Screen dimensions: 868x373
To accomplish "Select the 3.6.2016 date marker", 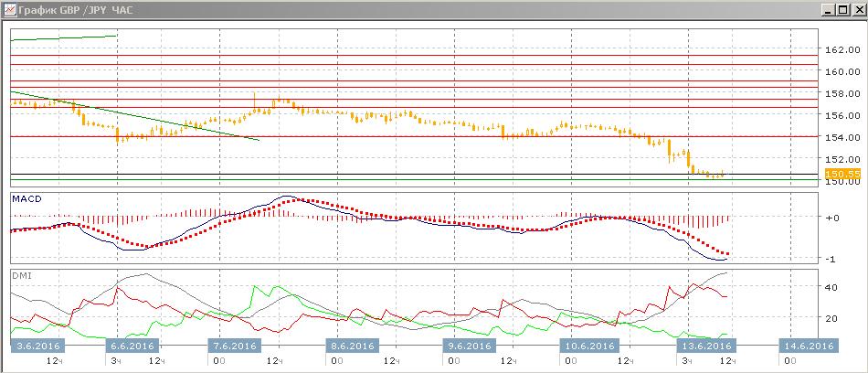I will [x=37, y=346].
